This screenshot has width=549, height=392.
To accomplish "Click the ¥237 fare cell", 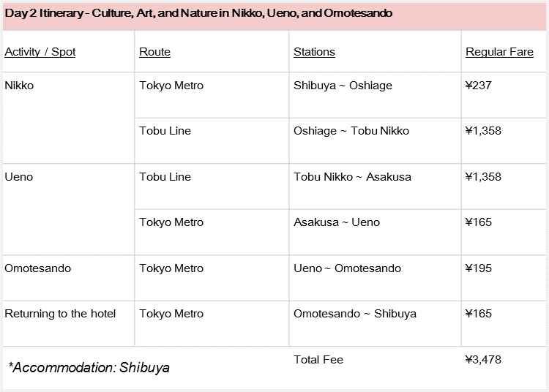I will [478, 86].
